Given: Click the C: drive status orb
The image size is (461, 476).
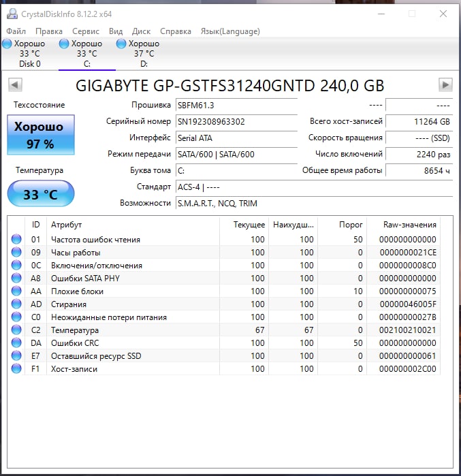Looking at the screenshot, I should pyautogui.click(x=64, y=44).
